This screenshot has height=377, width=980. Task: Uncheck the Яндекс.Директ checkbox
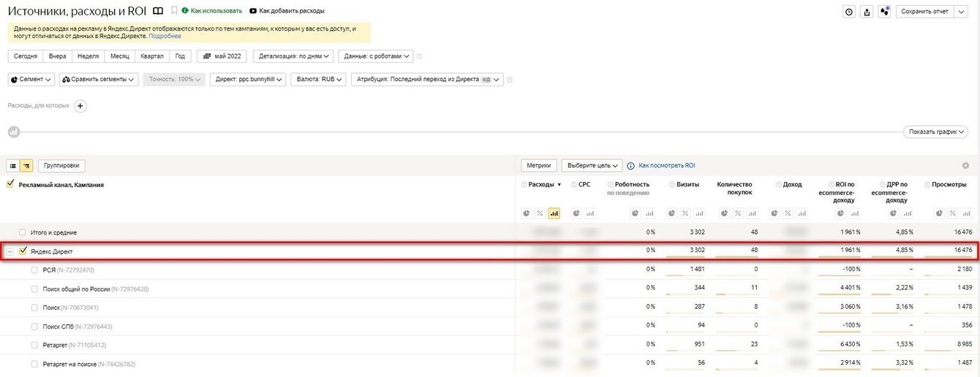point(23,251)
